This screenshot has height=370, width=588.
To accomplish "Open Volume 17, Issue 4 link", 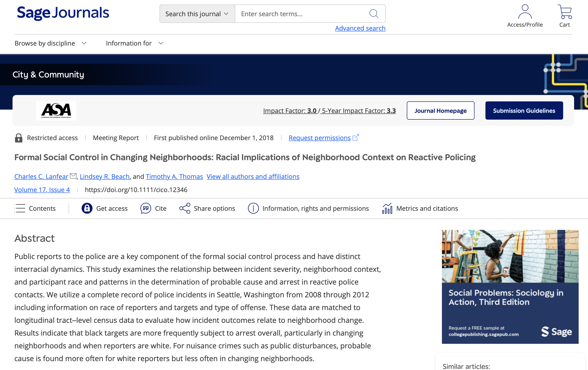I will coord(42,190).
